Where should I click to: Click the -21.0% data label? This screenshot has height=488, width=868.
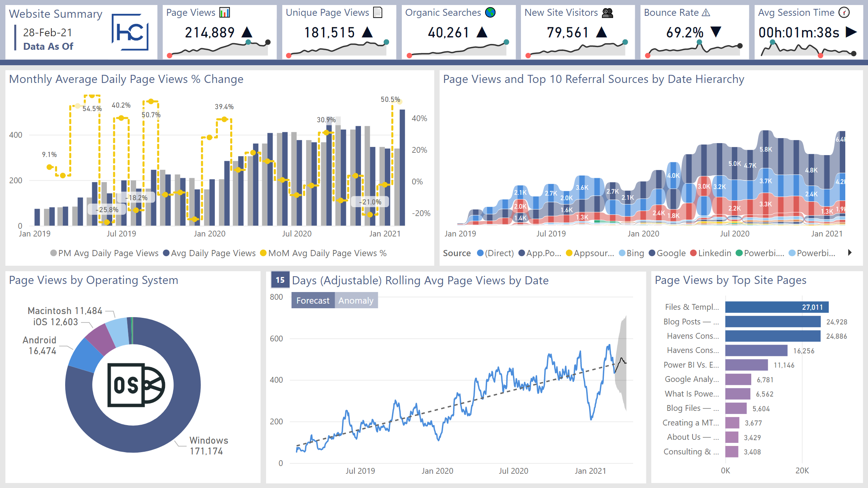pyautogui.click(x=370, y=202)
